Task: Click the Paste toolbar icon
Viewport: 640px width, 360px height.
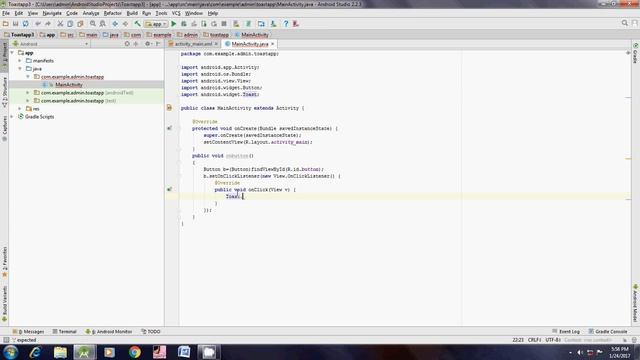Action: pos(80,24)
